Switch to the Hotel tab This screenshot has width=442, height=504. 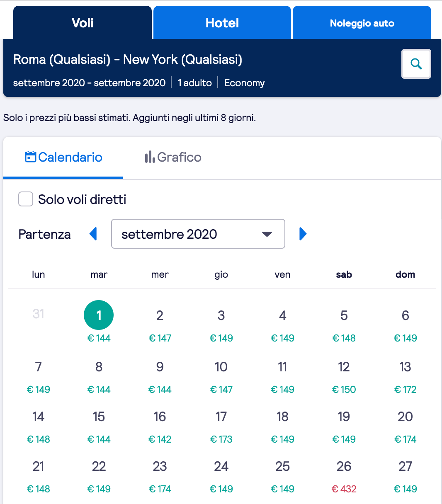(222, 23)
